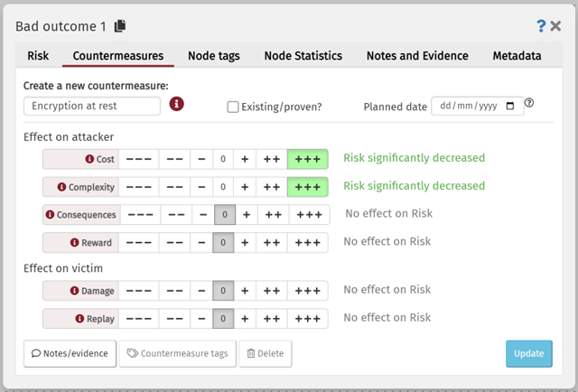Click the info icon on Complexity row
Image resolution: width=578 pixels, height=392 pixels.
click(x=62, y=187)
